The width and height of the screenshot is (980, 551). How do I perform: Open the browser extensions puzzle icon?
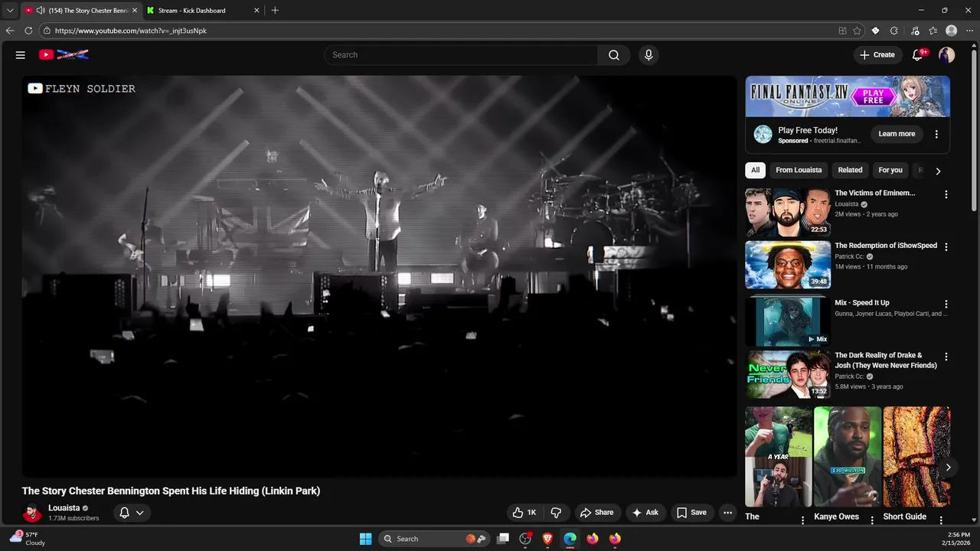(x=894, y=31)
